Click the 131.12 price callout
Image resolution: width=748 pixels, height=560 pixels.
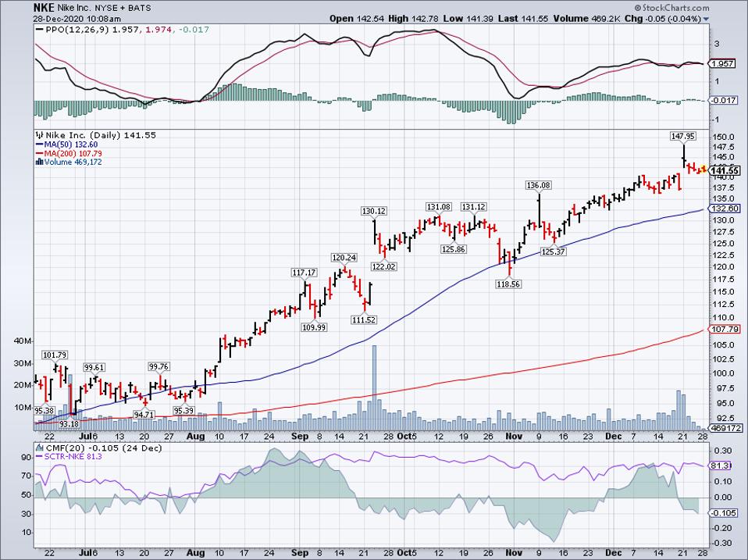pos(474,207)
